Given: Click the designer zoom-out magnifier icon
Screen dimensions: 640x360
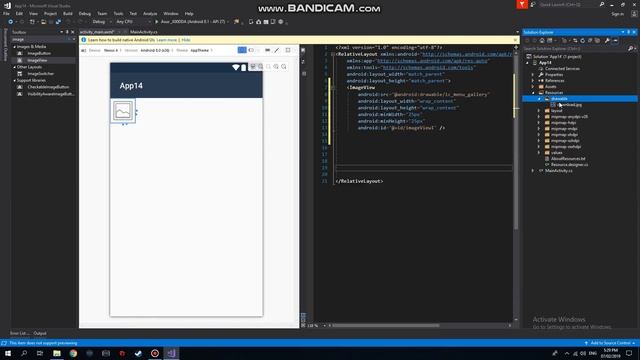Looking at the screenshot, I should 284,67.
